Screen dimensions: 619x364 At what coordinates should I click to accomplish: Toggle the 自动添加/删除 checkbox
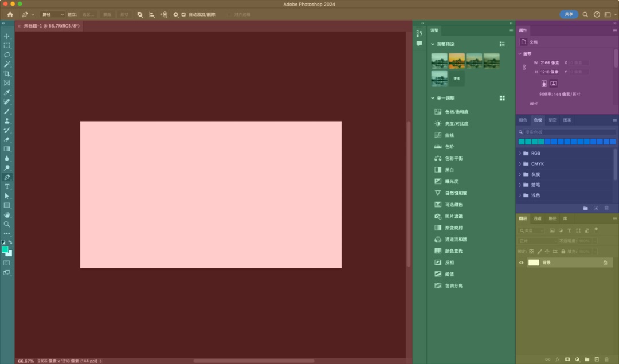coord(183,14)
